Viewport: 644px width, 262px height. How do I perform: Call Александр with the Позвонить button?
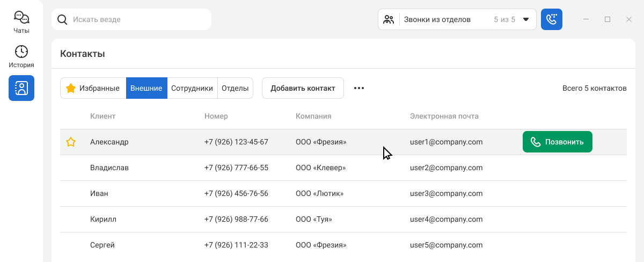[x=558, y=142]
